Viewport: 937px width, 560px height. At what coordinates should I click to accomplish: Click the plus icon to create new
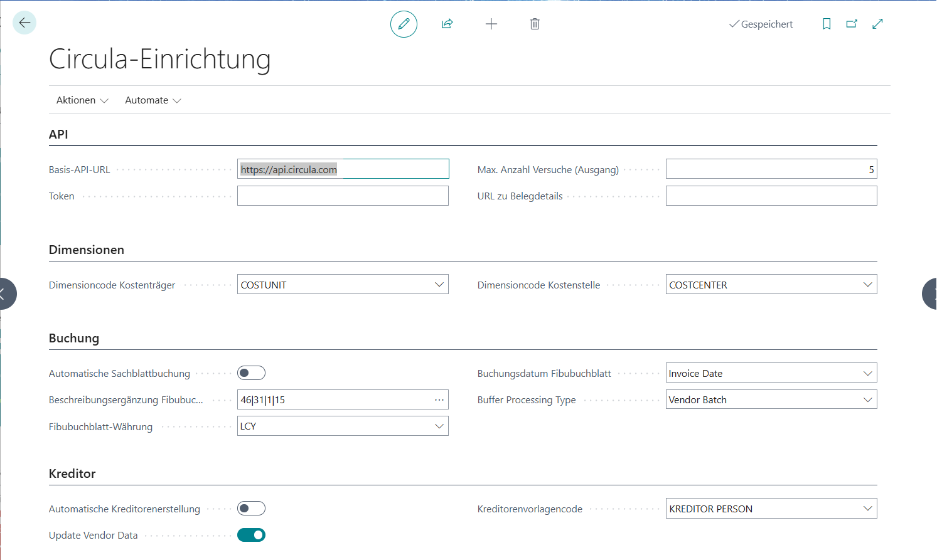click(x=491, y=24)
